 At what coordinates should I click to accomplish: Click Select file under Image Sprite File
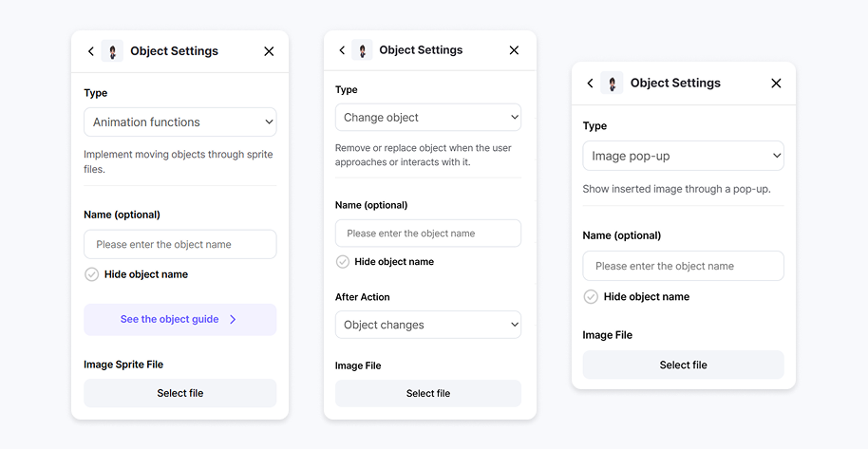click(x=179, y=393)
